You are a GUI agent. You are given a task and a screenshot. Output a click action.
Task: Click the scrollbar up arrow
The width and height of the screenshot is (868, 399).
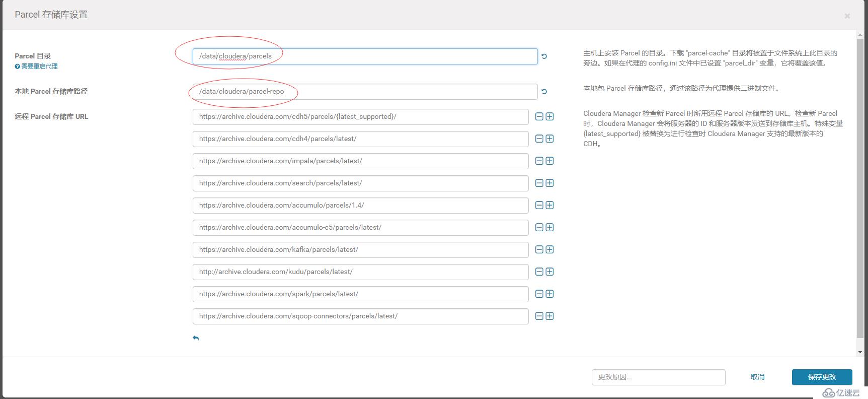pos(860,34)
